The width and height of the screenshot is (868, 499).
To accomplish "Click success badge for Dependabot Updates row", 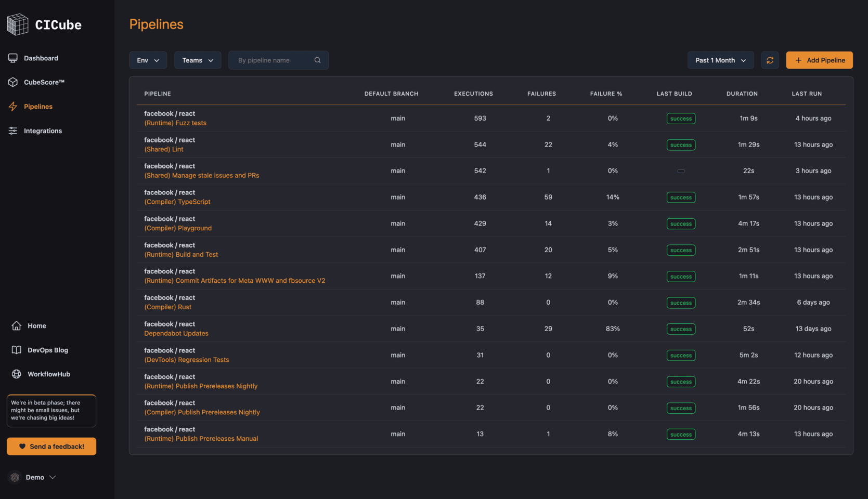I will (x=681, y=329).
